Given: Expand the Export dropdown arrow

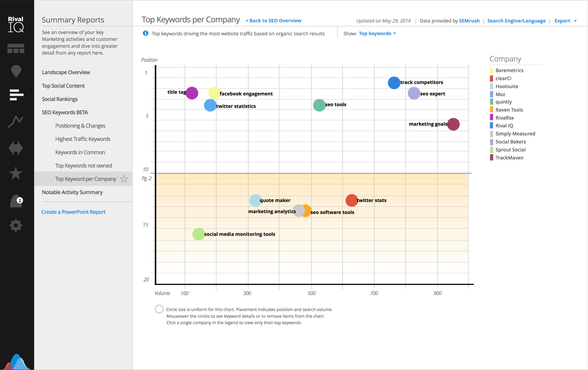Looking at the screenshot, I should tap(575, 21).
